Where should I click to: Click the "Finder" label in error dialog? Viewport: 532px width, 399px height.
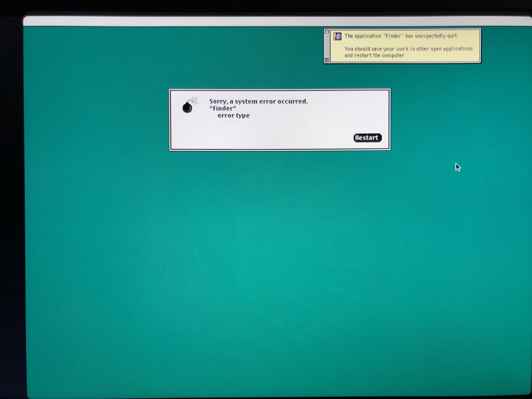(x=223, y=108)
